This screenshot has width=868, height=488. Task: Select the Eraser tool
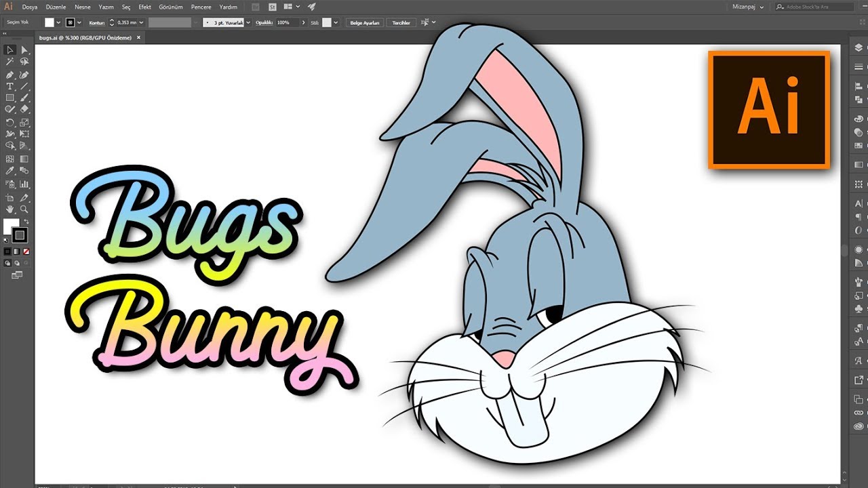pos(24,109)
